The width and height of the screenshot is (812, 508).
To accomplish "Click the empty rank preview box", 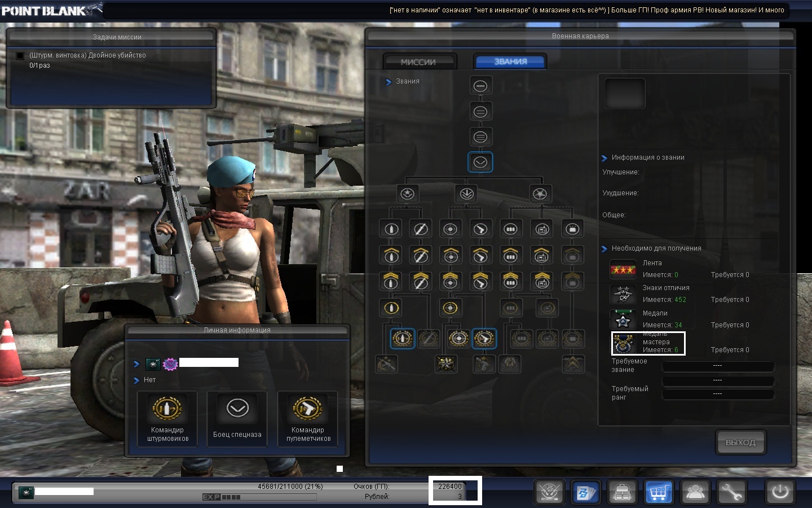I will coord(625,93).
